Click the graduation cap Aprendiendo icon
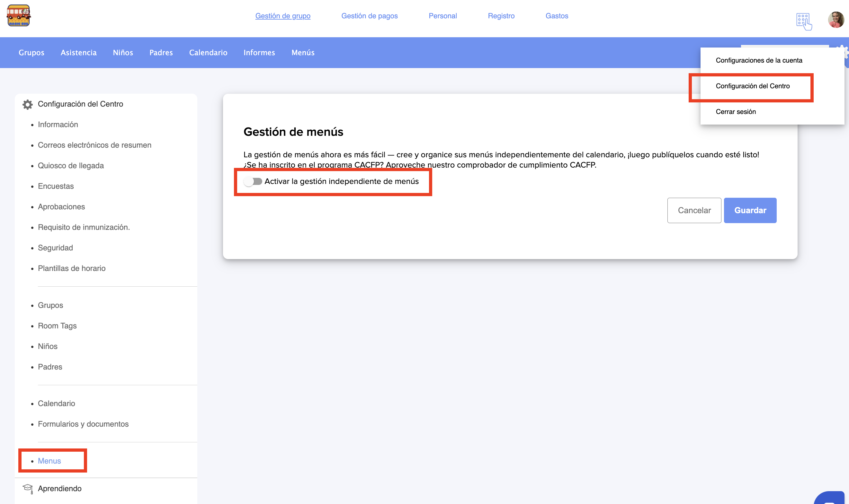 pos(28,488)
